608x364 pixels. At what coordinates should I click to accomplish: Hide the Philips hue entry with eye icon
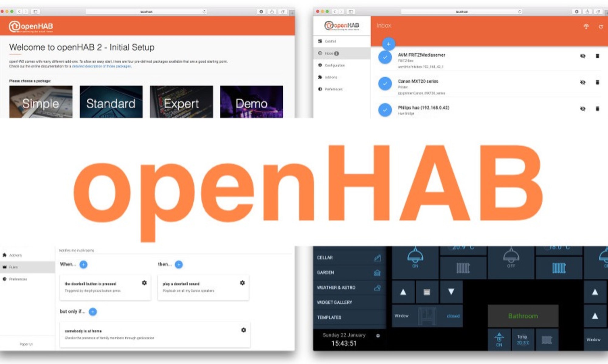click(x=582, y=108)
